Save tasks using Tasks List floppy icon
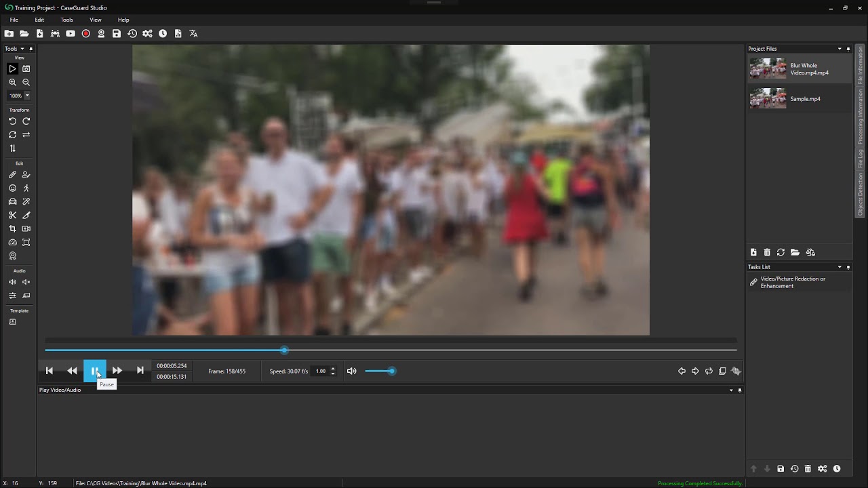Viewport: 868px width, 488px height. [781, 469]
